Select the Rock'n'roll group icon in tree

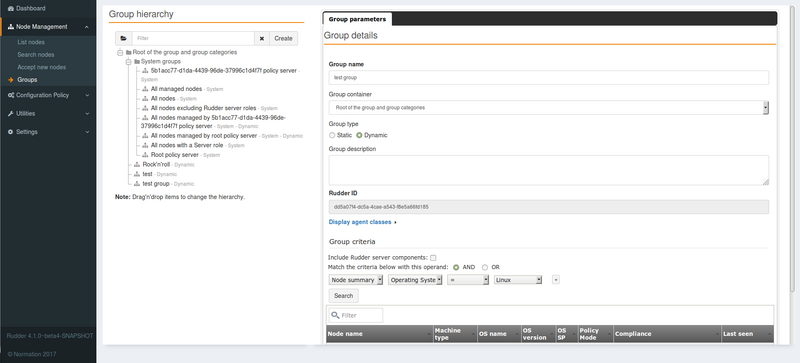tap(137, 165)
